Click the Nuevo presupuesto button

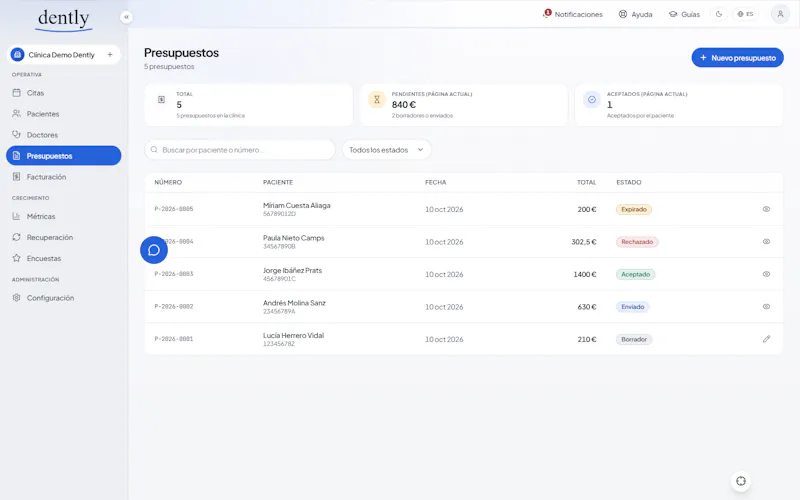click(737, 58)
